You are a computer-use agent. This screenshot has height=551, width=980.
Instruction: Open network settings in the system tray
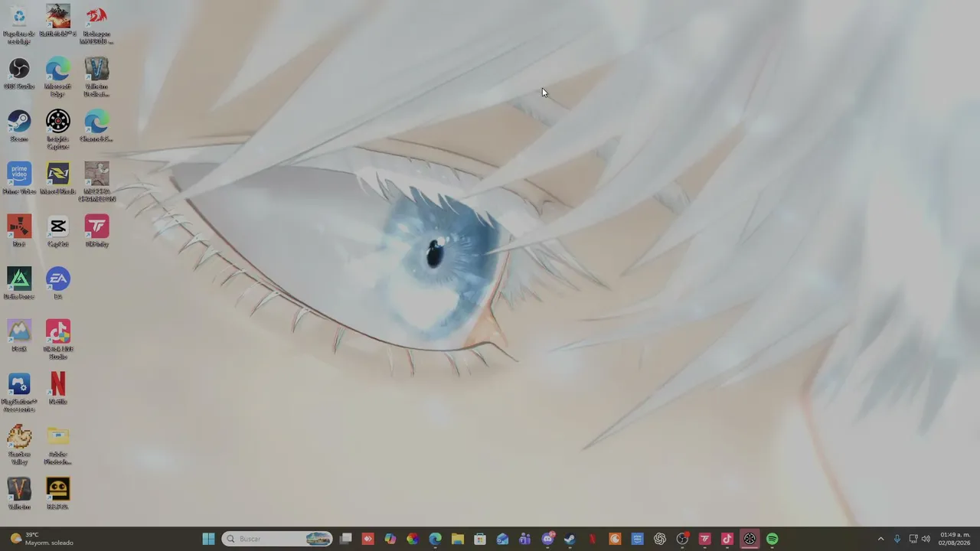click(913, 539)
